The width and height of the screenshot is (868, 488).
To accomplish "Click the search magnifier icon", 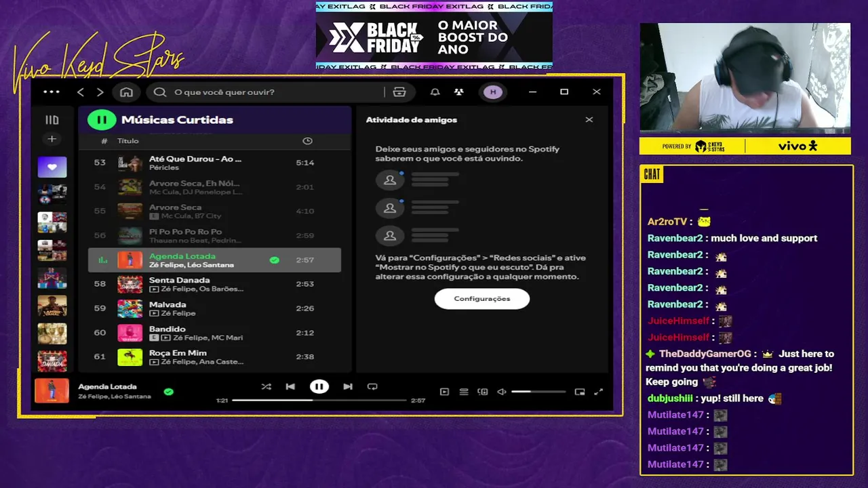I will pos(160,92).
